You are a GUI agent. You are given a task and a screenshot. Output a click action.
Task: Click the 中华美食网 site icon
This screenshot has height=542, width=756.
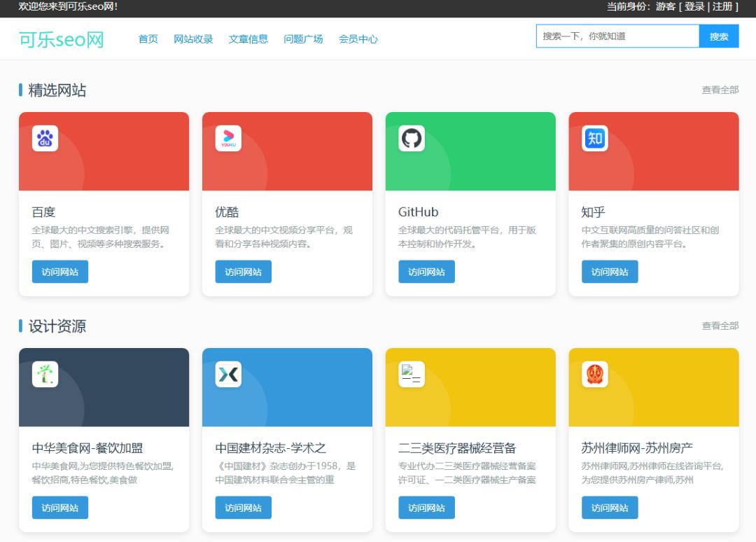tap(45, 375)
